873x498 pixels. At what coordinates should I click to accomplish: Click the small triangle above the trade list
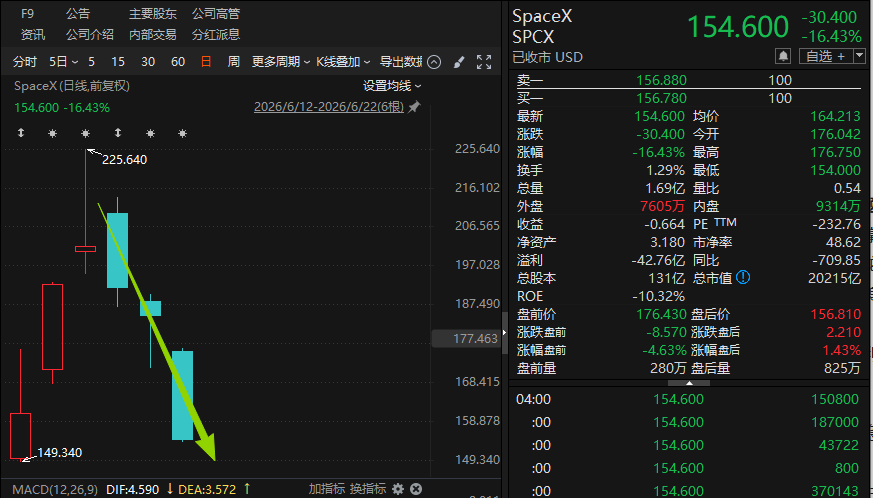click(689, 383)
